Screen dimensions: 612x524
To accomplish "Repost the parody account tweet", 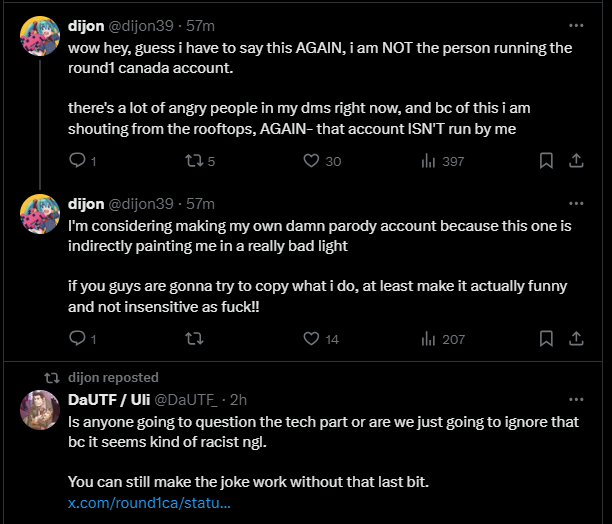I will click(x=194, y=339).
